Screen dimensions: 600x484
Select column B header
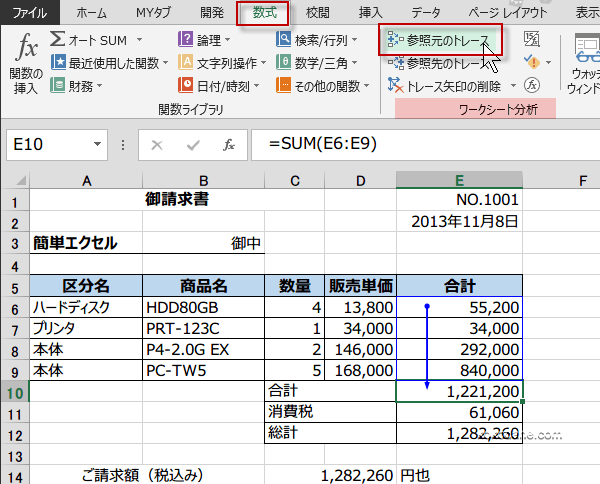click(204, 180)
